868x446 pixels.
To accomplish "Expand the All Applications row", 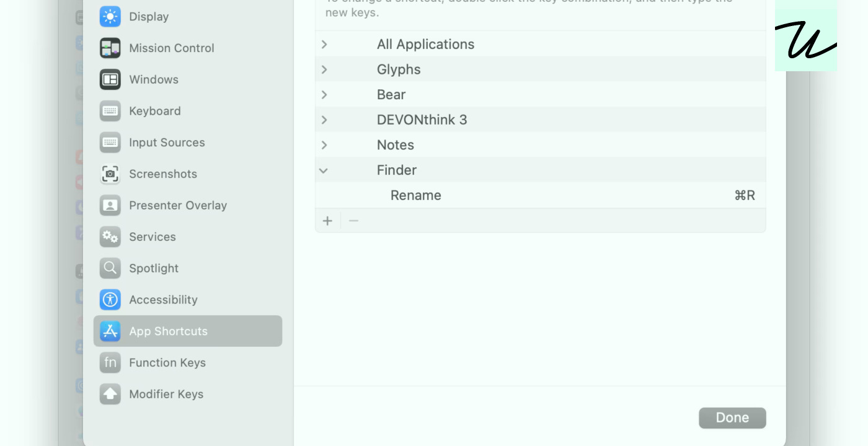I will 324,45.
